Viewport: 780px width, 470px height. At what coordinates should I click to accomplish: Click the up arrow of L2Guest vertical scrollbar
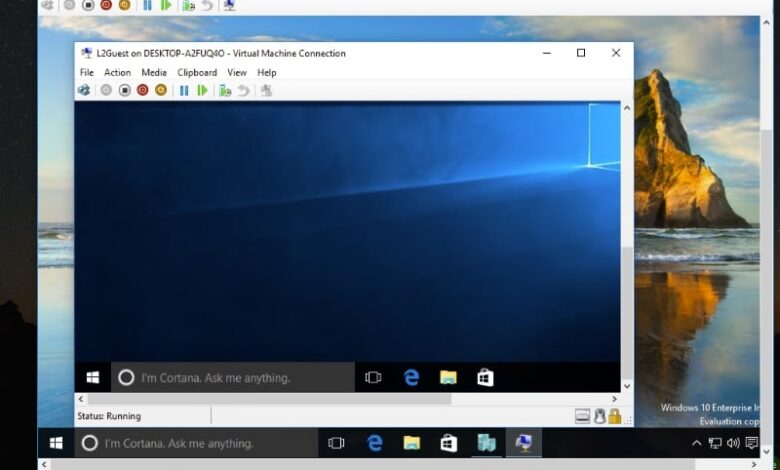click(627, 107)
